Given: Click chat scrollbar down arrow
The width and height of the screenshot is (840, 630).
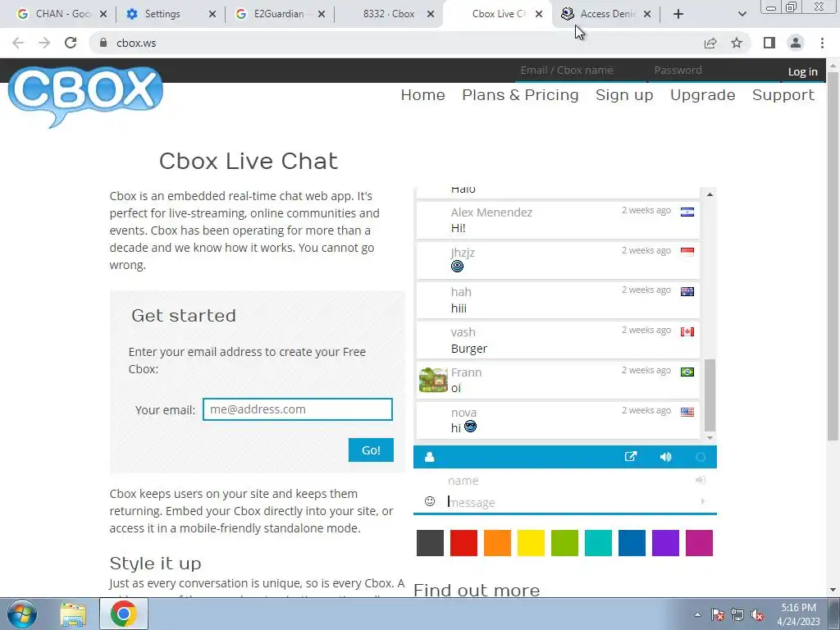Looking at the screenshot, I should [x=710, y=438].
